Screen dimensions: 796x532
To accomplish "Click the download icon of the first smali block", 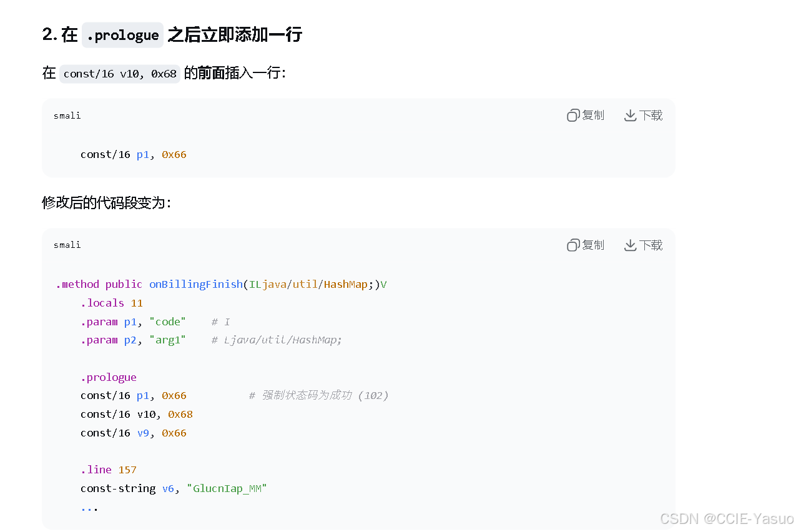I will coord(630,116).
